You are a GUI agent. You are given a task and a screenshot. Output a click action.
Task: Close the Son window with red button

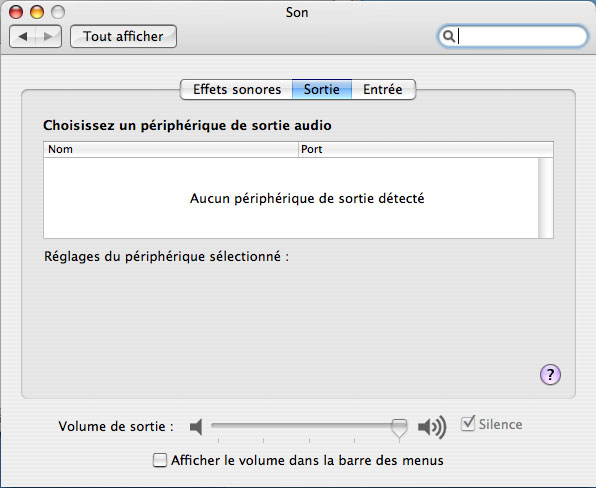16,12
